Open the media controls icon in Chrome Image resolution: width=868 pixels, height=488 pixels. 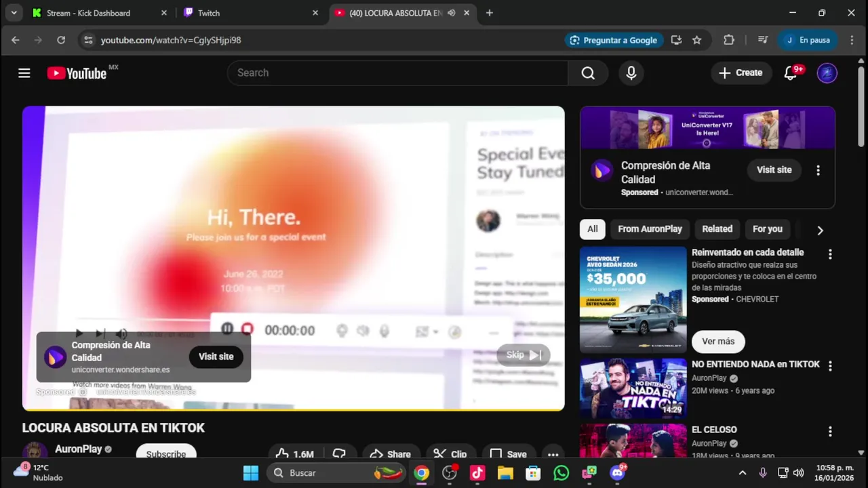(763, 40)
